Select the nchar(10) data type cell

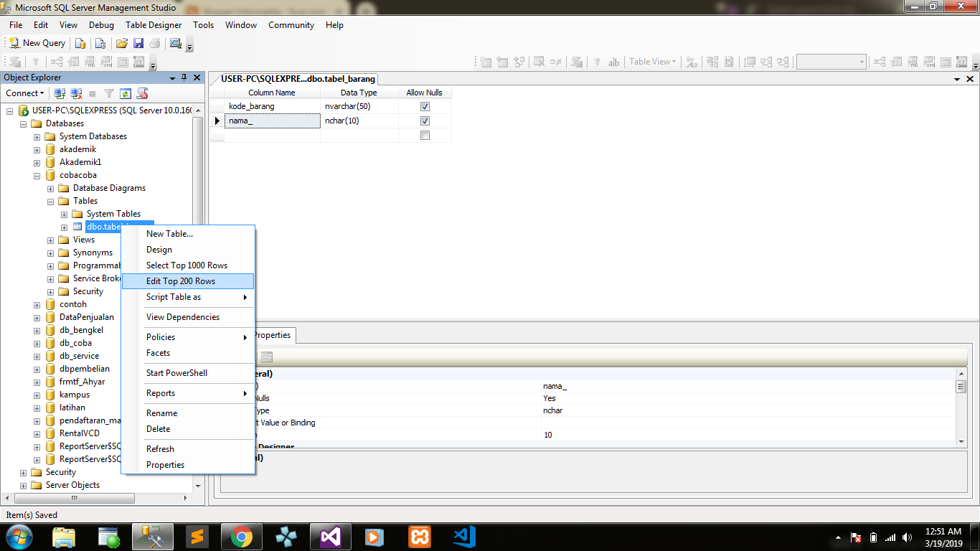tap(359, 121)
